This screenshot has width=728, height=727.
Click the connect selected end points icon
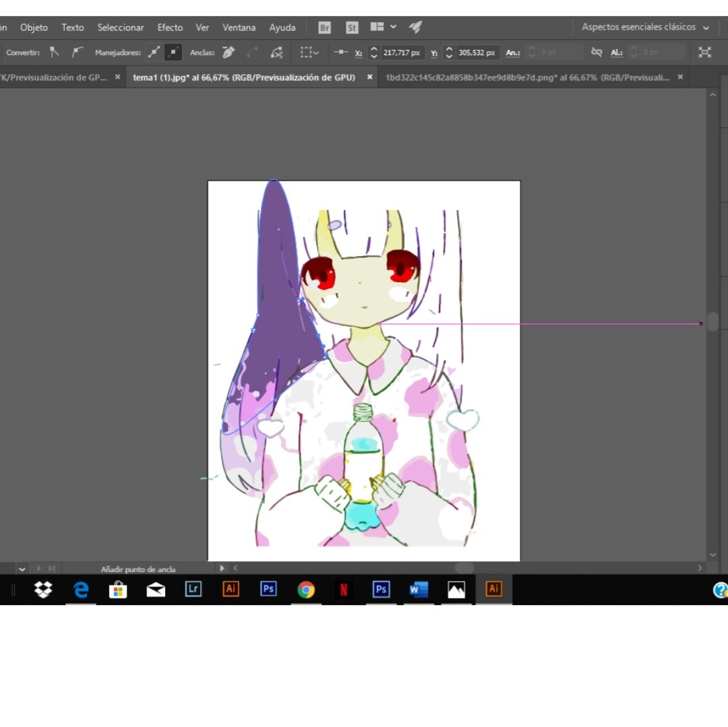click(253, 53)
